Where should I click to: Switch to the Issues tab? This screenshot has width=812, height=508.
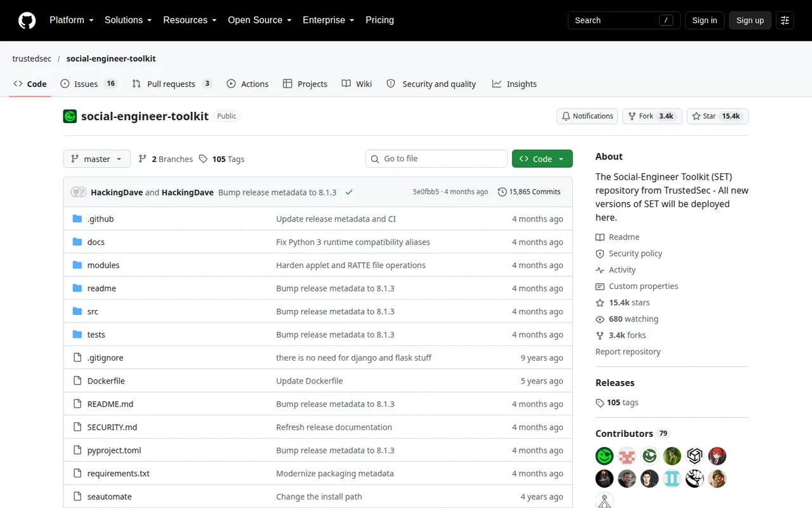coord(89,84)
